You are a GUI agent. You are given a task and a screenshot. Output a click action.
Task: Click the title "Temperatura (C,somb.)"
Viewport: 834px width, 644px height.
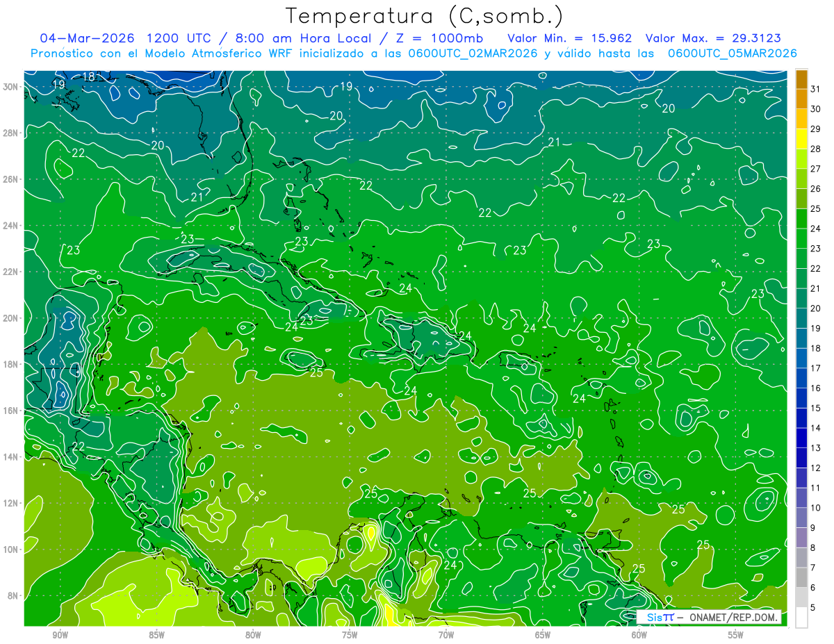pyautogui.click(x=425, y=16)
